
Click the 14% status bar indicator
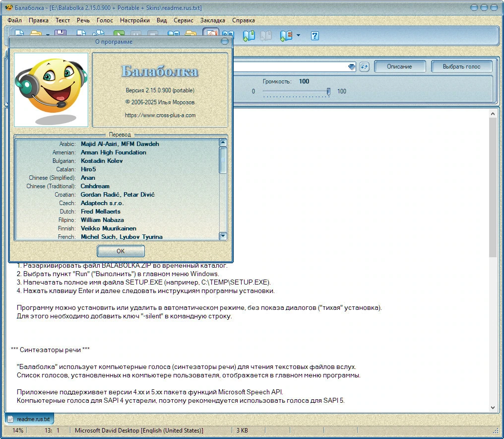[x=18, y=431]
